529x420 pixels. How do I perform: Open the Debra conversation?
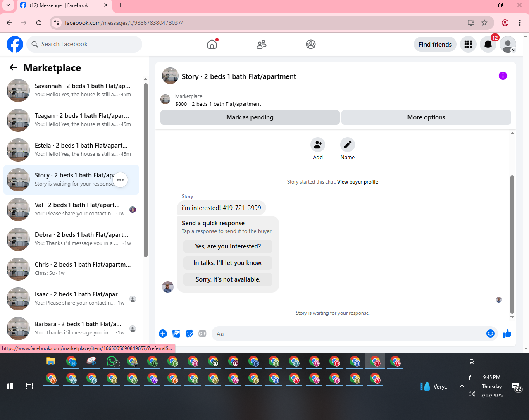click(x=71, y=239)
